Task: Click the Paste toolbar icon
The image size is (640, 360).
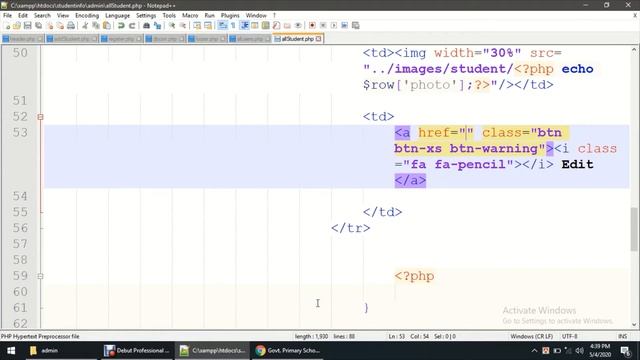Action: click(107, 25)
